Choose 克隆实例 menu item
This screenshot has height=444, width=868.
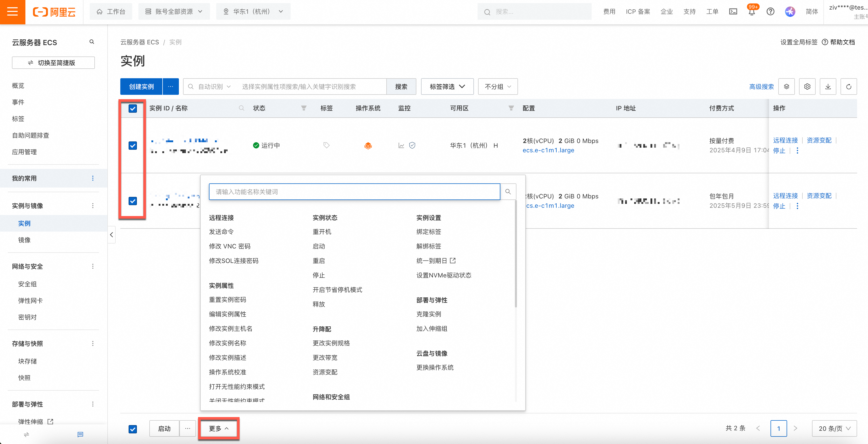tap(429, 314)
